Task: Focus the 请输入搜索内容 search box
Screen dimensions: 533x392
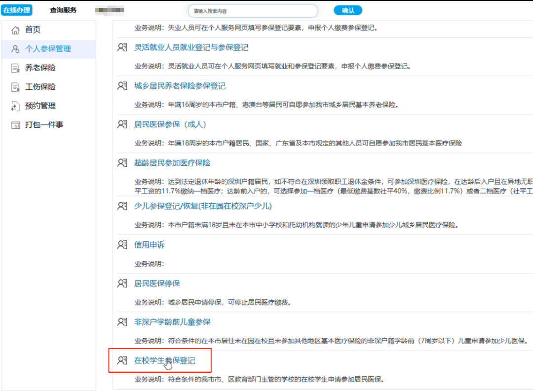Action: click(252, 11)
